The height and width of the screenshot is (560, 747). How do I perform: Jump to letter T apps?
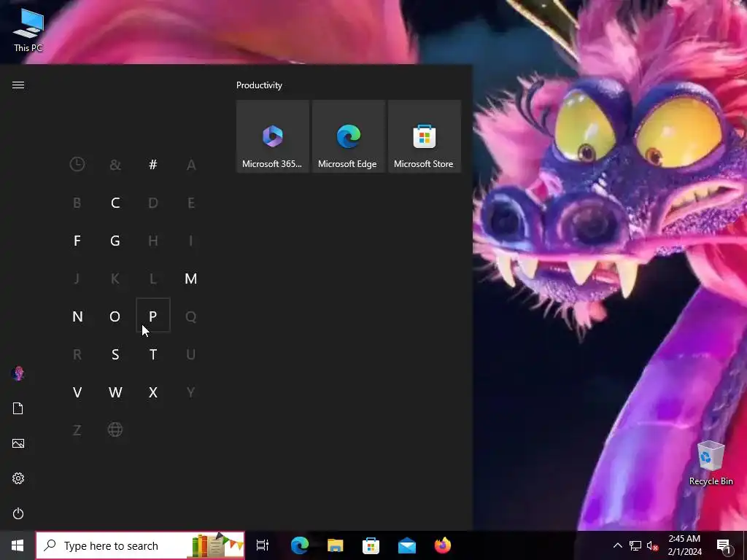point(153,354)
